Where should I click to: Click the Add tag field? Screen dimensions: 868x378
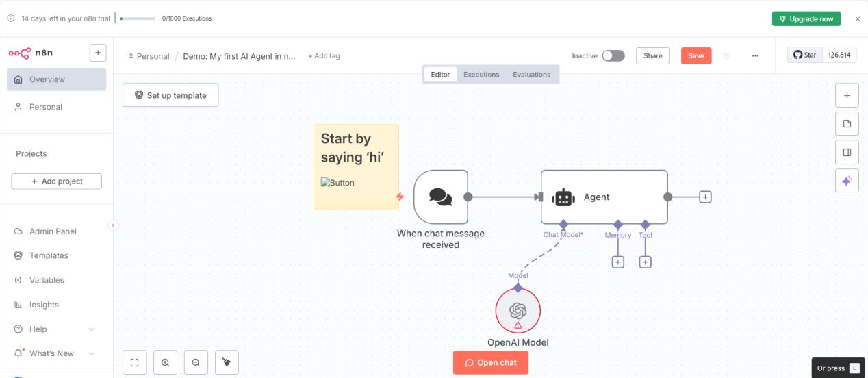point(324,56)
